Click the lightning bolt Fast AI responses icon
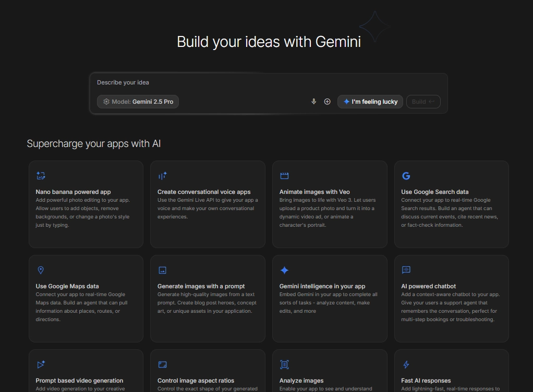The image size is (533, 392). (x=406, y=364)
